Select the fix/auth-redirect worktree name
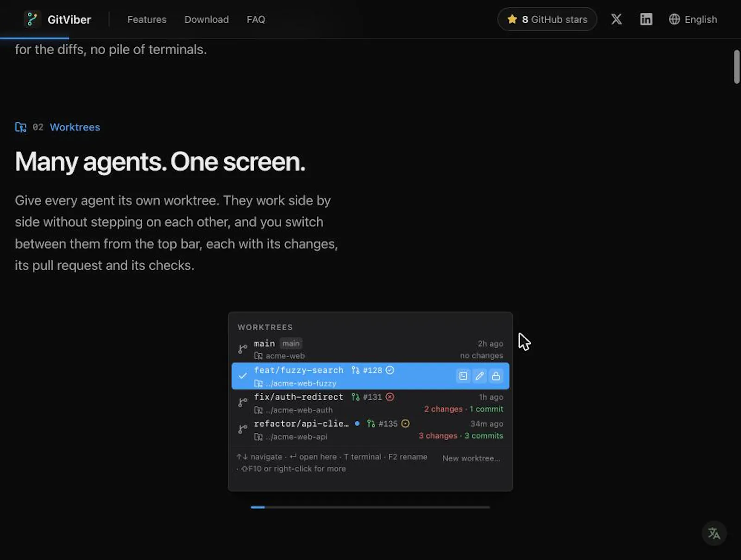The width and height of the screenshot is (741, 560). pos(298,397)
